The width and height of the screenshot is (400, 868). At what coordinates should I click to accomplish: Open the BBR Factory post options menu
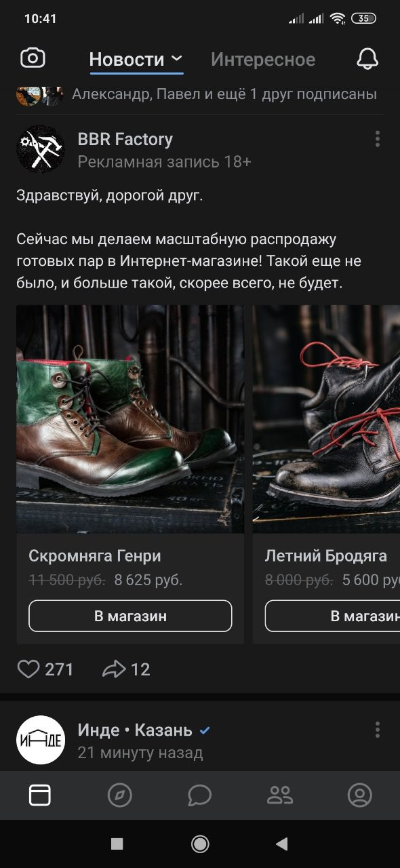tap(377, 139)
